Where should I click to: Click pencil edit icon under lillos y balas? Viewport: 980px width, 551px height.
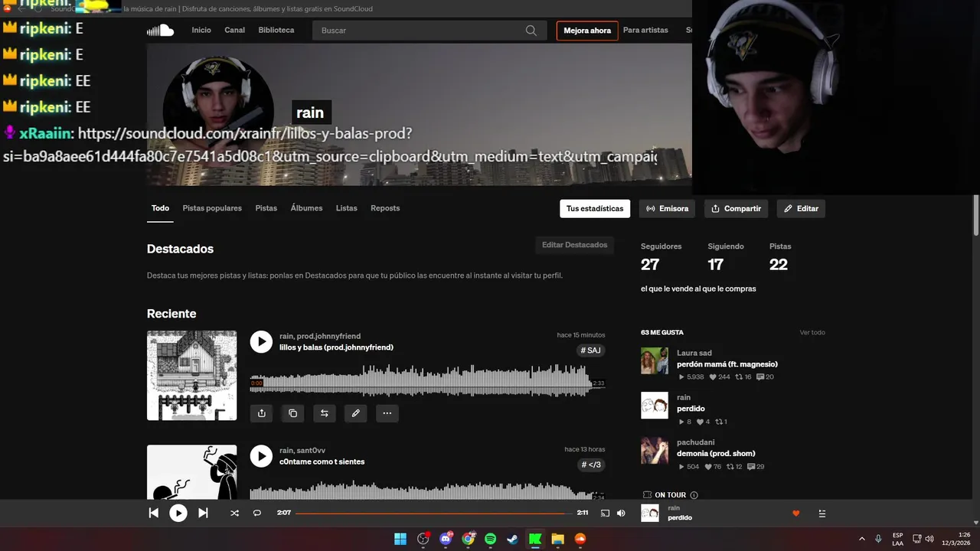point(355,413)
